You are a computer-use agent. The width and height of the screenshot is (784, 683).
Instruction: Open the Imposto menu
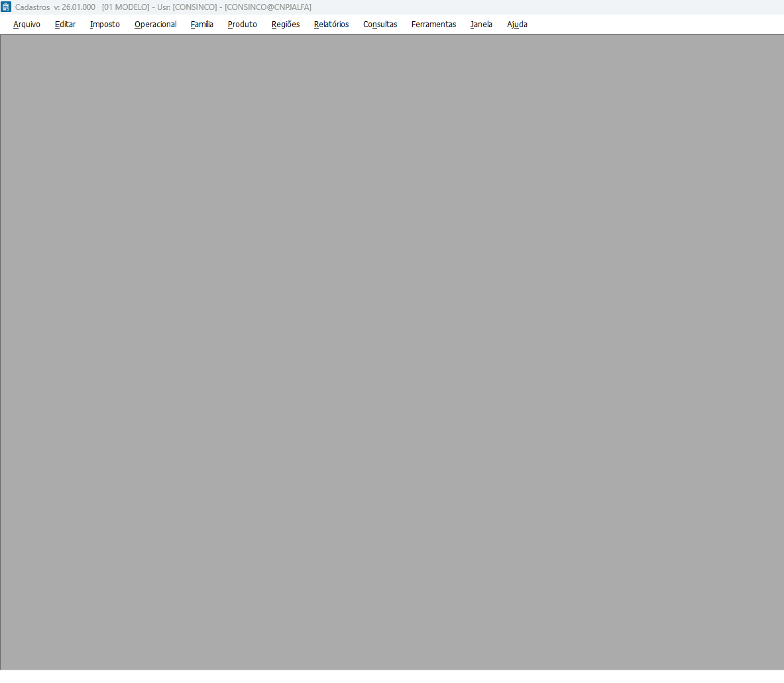pos(105,25)
